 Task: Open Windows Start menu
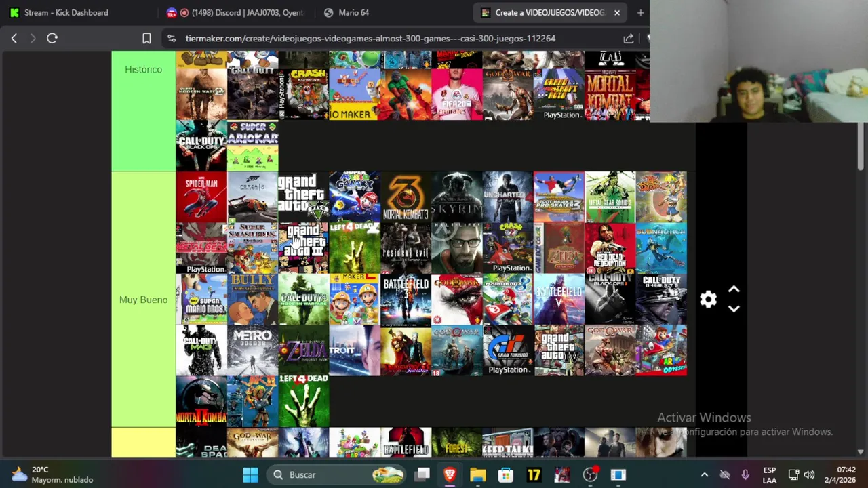[x=250, y=474]
